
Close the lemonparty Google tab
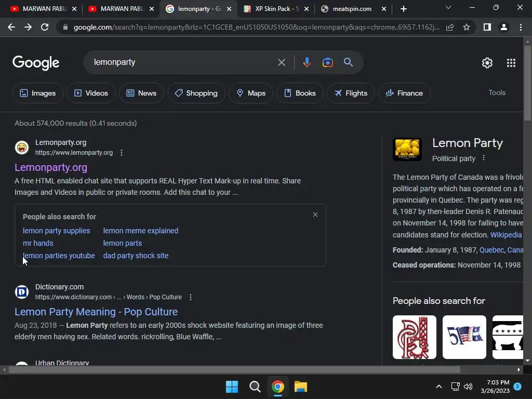pos(229,9)
